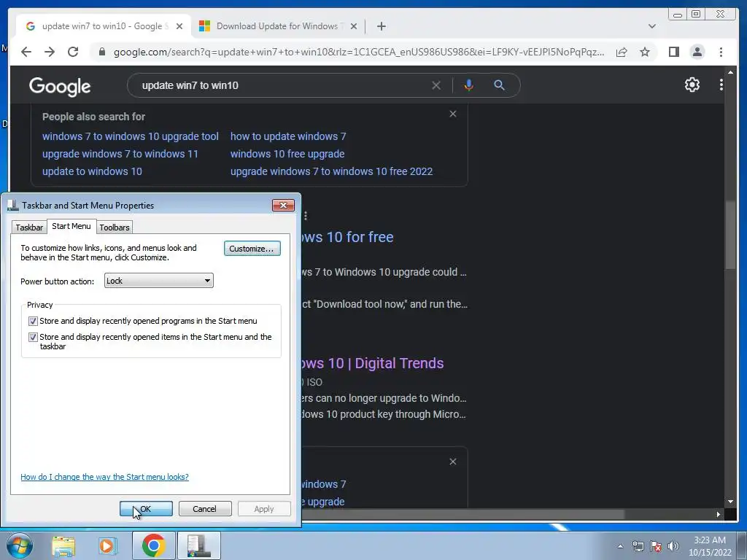Open the Chrome profile avatar

tap(697, 52)
